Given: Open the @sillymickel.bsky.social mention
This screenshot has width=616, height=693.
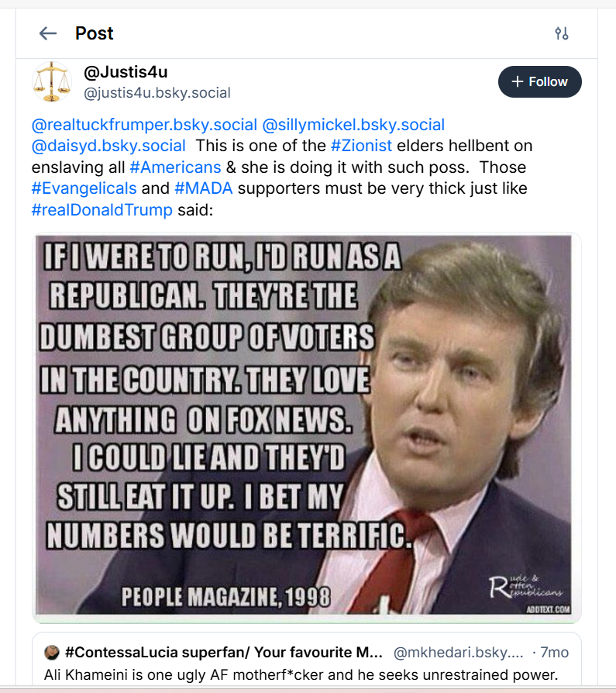Looking at the screenshot, I should 354,125.
